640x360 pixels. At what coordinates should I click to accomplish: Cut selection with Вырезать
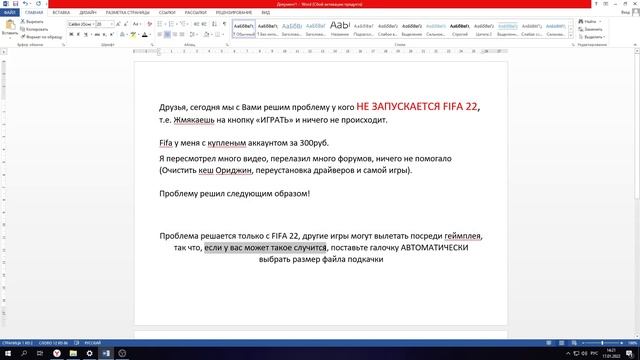(x=32, y=21)
